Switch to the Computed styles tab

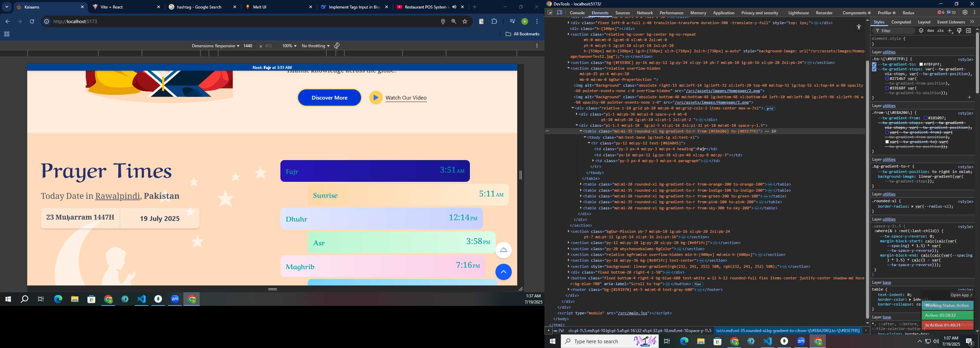(x=901, y=22)
